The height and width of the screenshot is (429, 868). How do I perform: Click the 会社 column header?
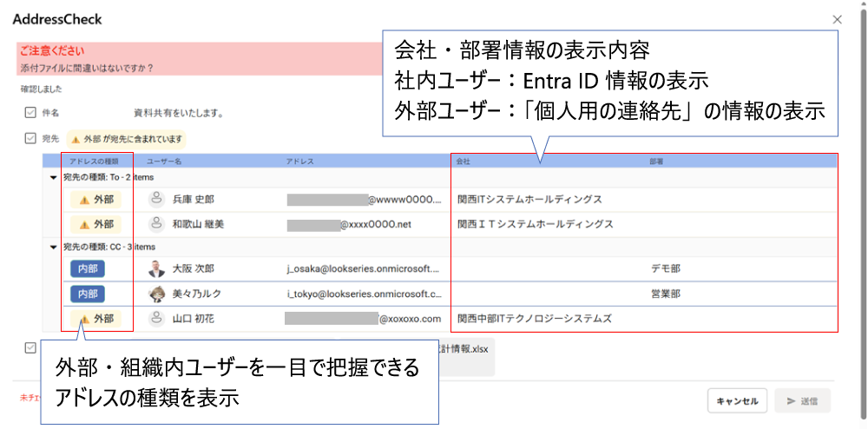(463, 161)
